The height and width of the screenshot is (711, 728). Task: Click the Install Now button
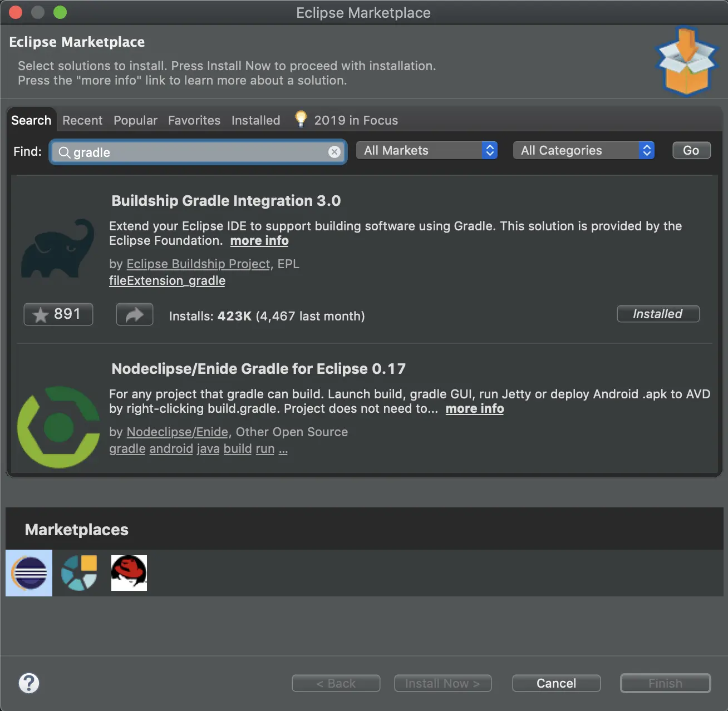coord(443,683)
